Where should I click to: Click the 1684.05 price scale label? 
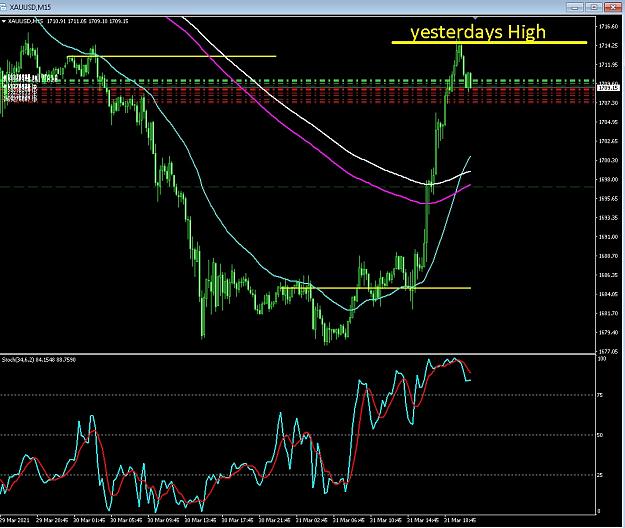[x=608, y=294]
